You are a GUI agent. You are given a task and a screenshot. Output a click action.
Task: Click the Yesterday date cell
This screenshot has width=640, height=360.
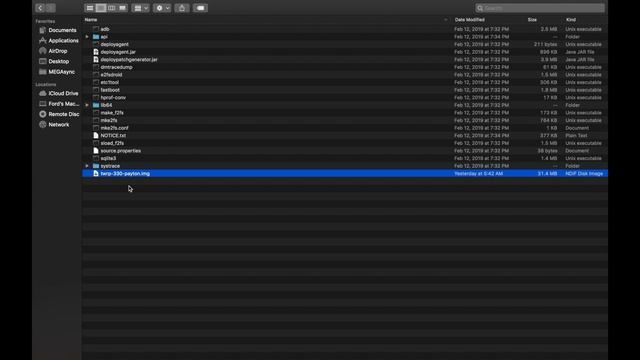tap(478, 173)
